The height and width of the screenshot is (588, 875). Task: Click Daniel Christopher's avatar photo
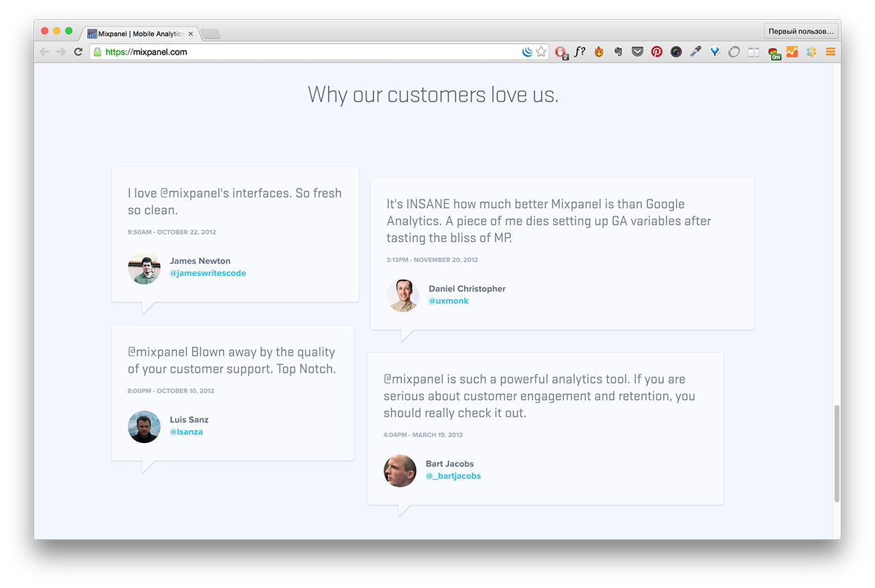[403, 295]
